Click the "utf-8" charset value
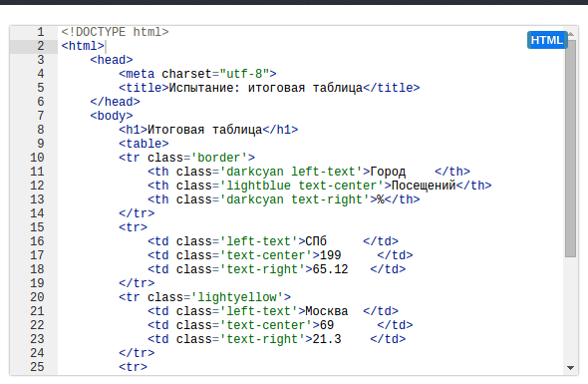Viewport: 588px width, 384px height. [244, 74]
